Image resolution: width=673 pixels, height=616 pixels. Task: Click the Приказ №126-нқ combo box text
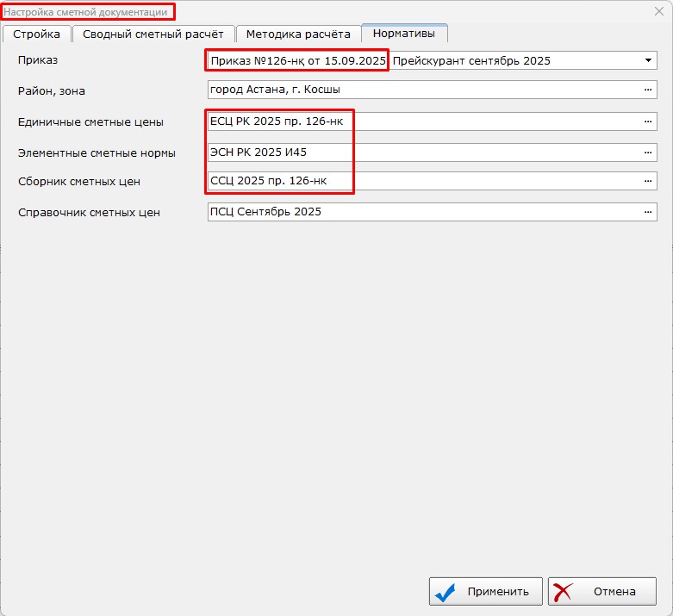pyautogui.click(x=298, y=61)
